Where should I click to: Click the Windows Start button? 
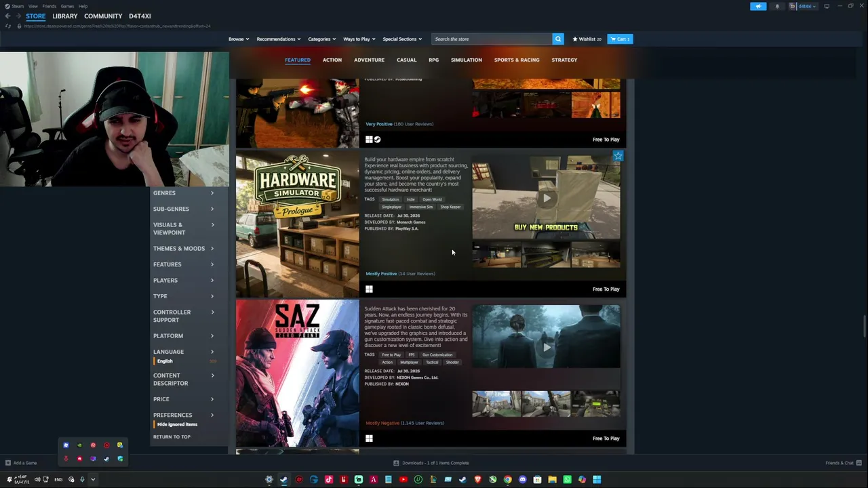coord(597,480)
